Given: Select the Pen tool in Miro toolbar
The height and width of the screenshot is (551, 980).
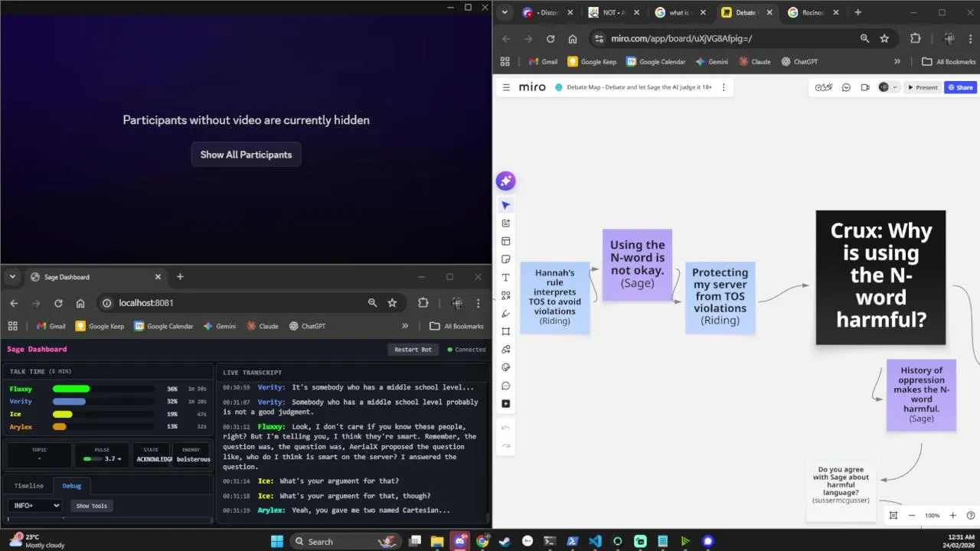Looking at the screenshot, I should (x=505, y=314).
